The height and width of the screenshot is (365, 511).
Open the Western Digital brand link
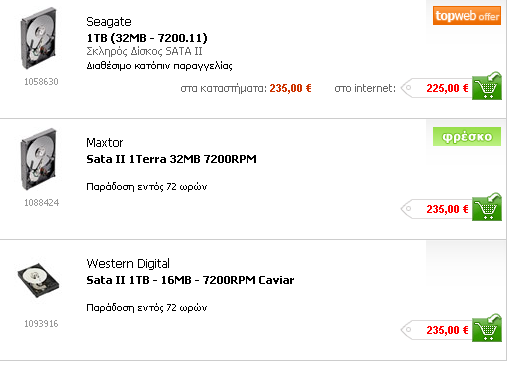[128, 264]
